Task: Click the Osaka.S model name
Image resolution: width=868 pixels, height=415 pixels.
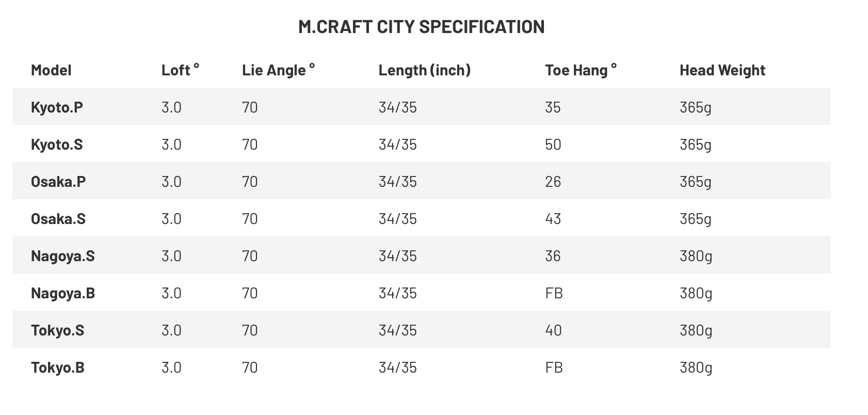Action: 58,219
